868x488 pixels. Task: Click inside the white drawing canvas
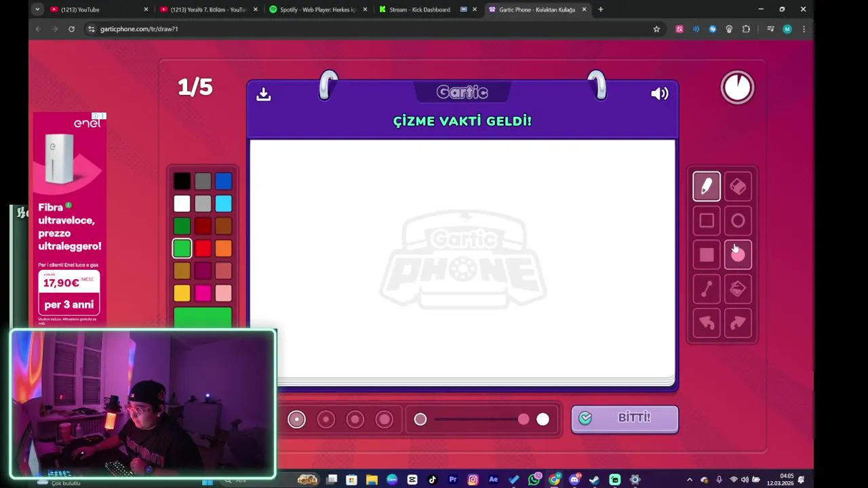(x=462, y=258)
